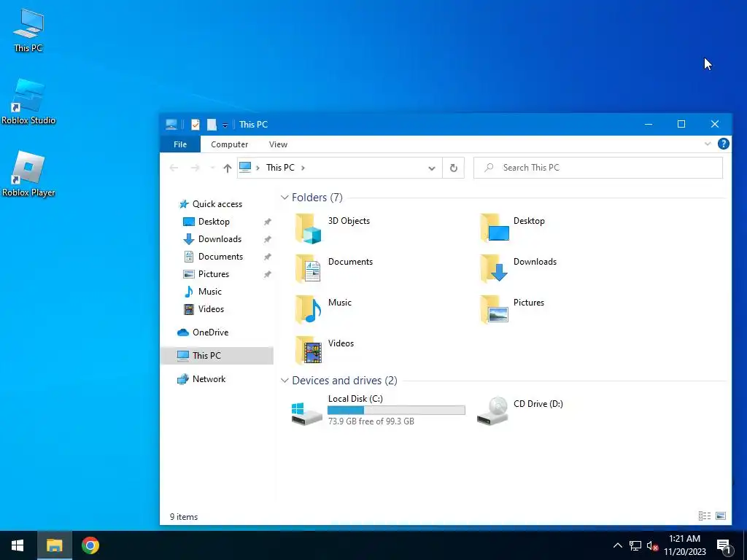
Task: Expand the ribbon using the chevron
Action: (x=708, y=144)
